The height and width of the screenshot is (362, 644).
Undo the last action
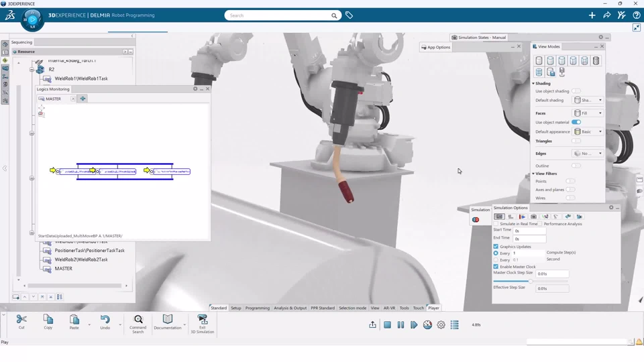pos(105,322)
